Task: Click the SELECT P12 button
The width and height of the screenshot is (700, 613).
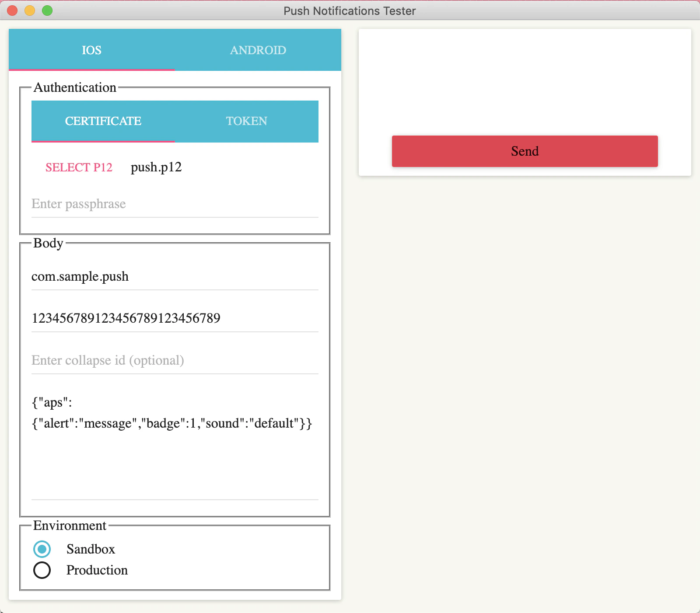Action: pyautogui.click(x=79, y=167)
